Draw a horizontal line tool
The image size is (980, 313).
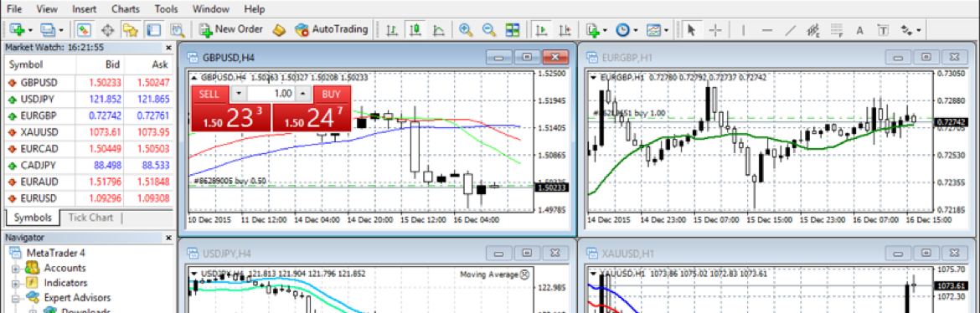point(767,29)
